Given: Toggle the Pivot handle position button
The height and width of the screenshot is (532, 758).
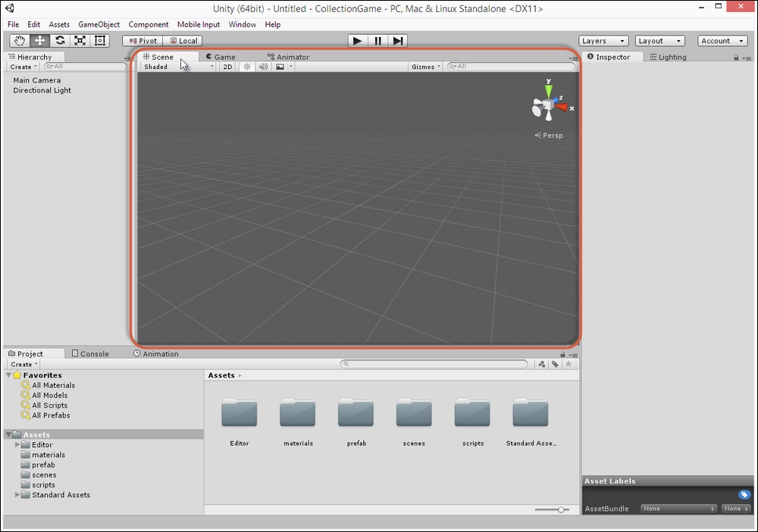Looking at the screenshot, I should (x=143, y=41).
